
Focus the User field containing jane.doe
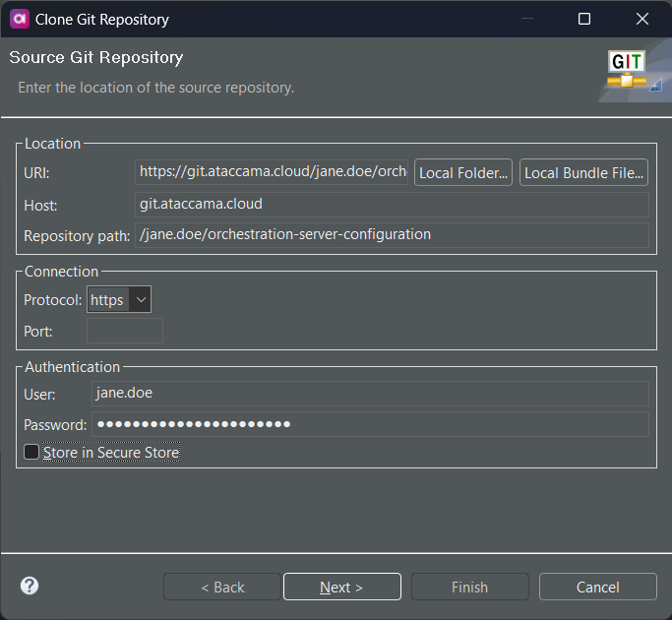[x=369, y=394]
